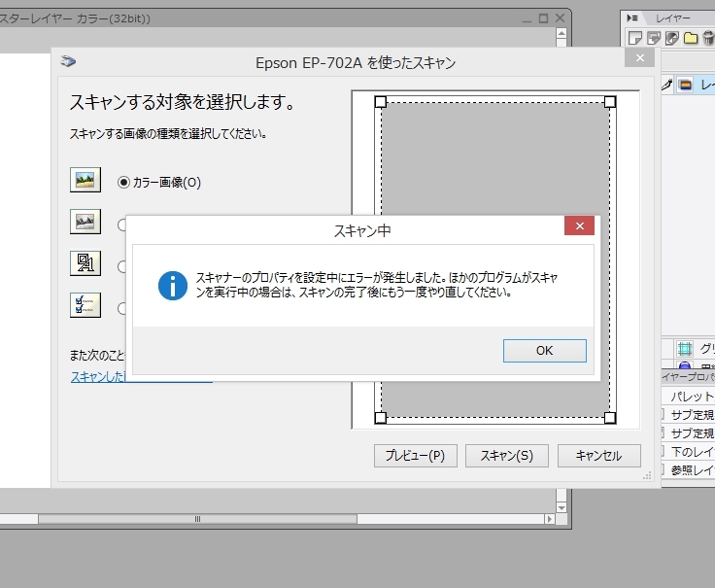Click the キャンセル button
The width and height of the screenshot is (715, 588).
click(x=599, y=455)
